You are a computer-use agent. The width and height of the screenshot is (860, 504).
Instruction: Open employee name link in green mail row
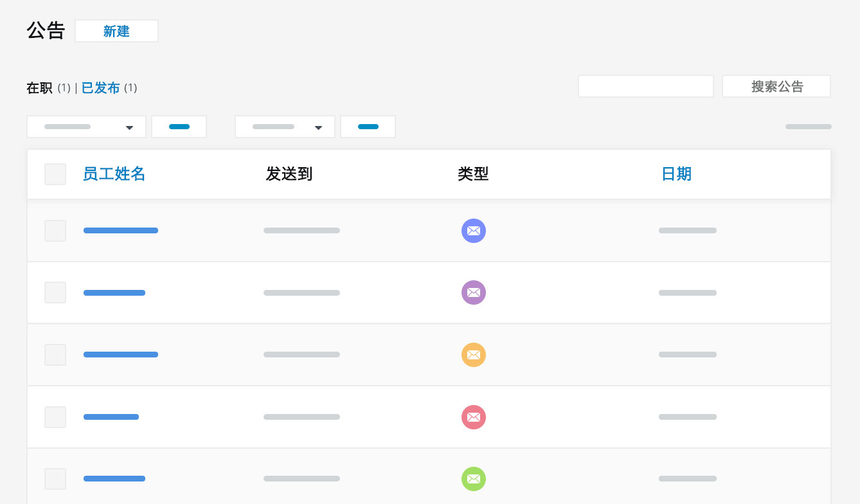pos(114,479)
